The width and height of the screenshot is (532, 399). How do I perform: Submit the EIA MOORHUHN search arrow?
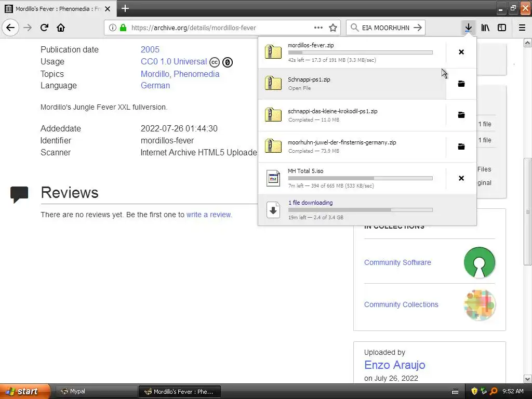[418, 28]
